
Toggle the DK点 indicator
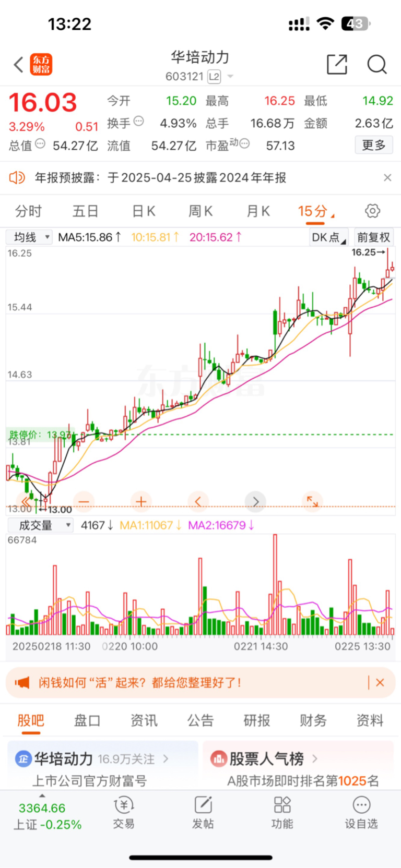coord(328,237)
